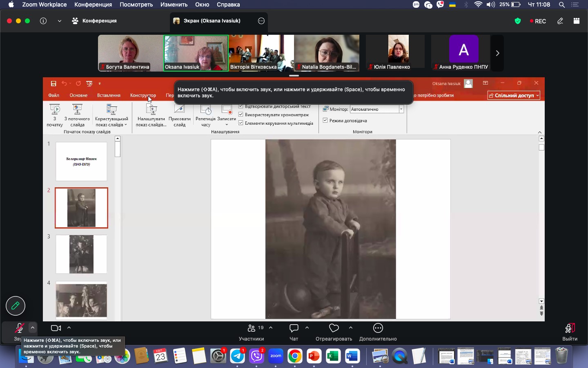
Task: Click the Выйти leave meeting button
Action: point(570,331)
